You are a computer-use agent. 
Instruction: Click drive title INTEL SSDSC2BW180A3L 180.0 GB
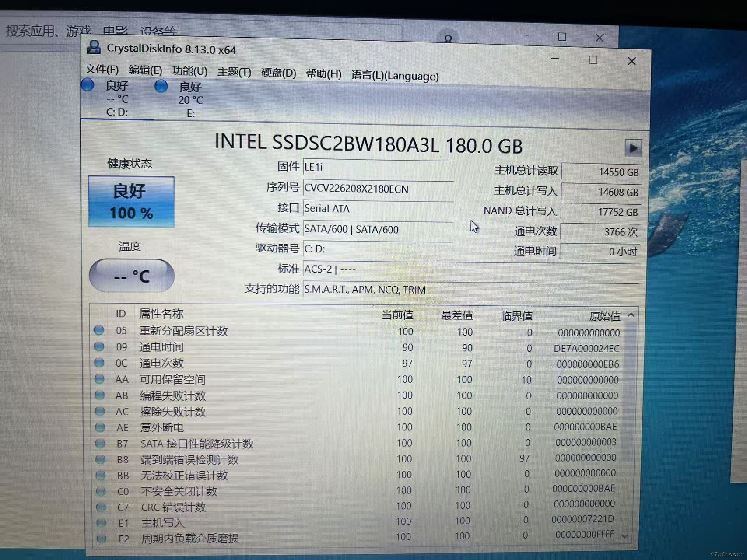[x=368, y=144]
